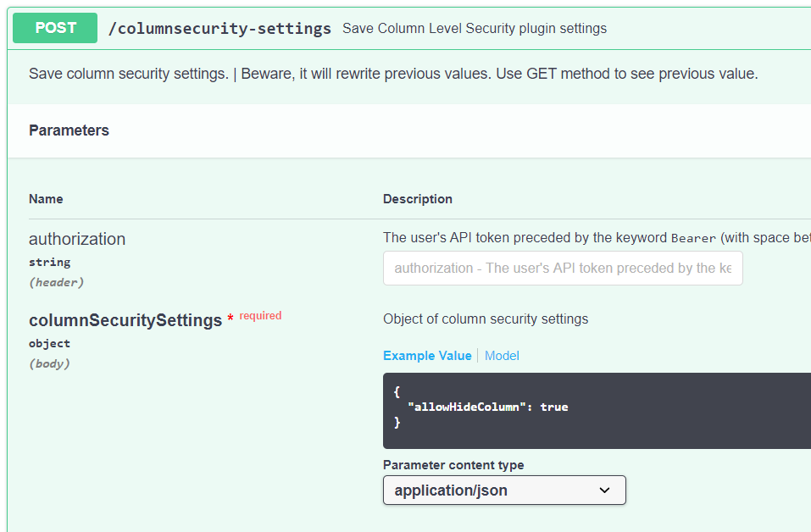This screenshot has height=532, width=811.
Task: Switch to the Example Value tab
Action: [427, 356]
